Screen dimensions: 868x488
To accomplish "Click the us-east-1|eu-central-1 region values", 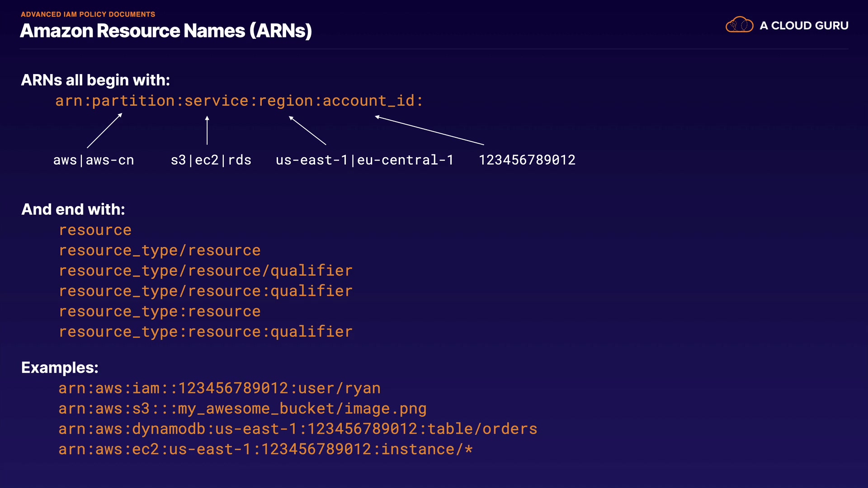I will (364, 160).
